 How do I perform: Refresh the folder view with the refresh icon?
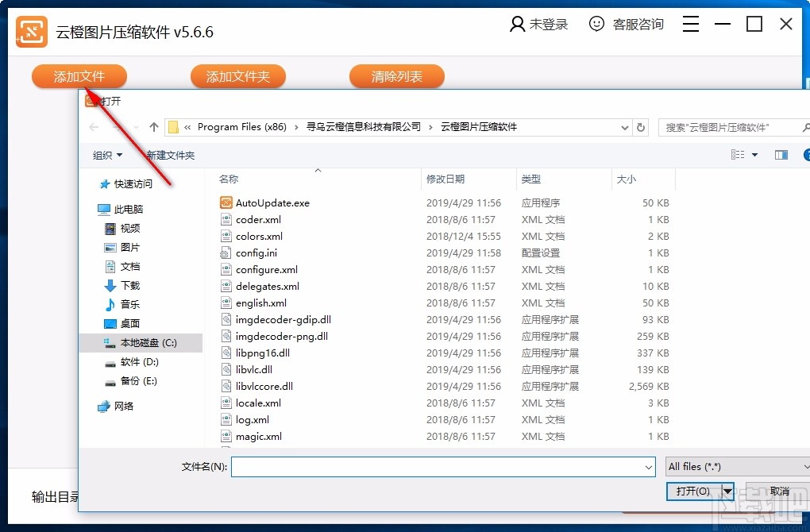pos(641,127)
